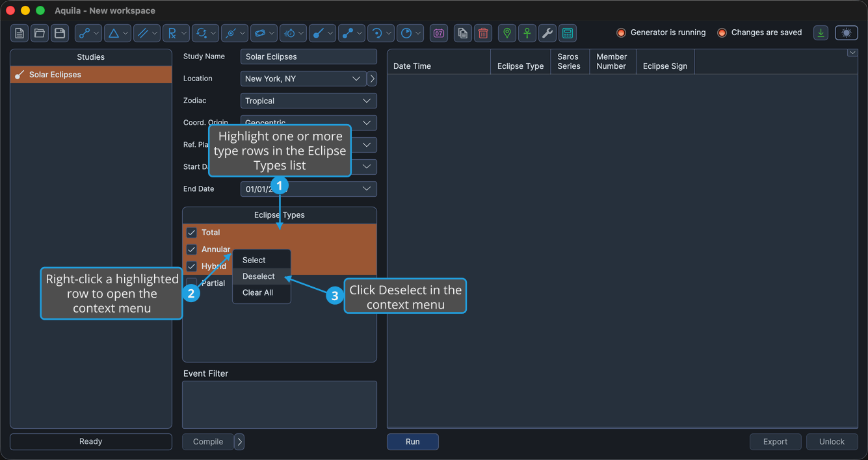Toggle the Hybrid eclipse type checkbox

(192, 266)
